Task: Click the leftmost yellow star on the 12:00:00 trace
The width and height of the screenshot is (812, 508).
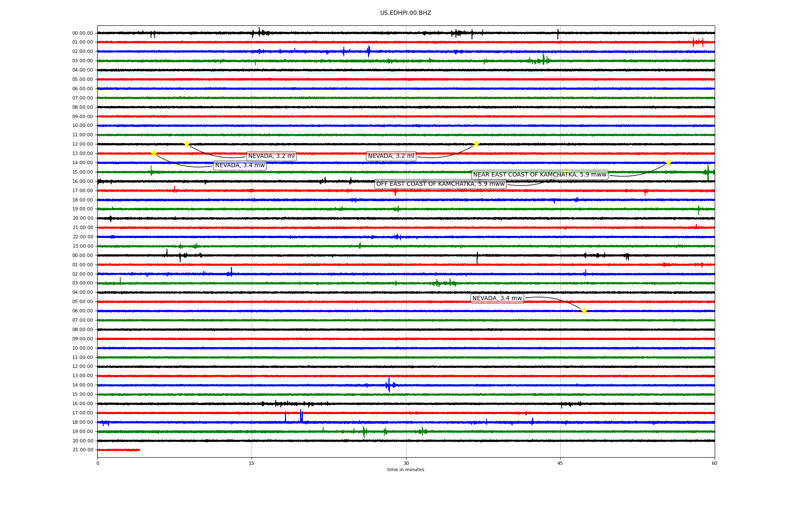Action: pyautogui.click(x=187, y=144)
